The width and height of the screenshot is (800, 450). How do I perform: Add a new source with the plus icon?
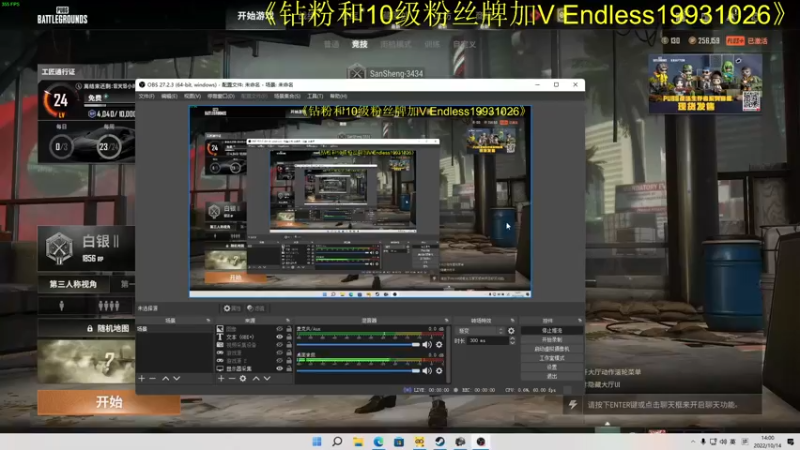221,379
